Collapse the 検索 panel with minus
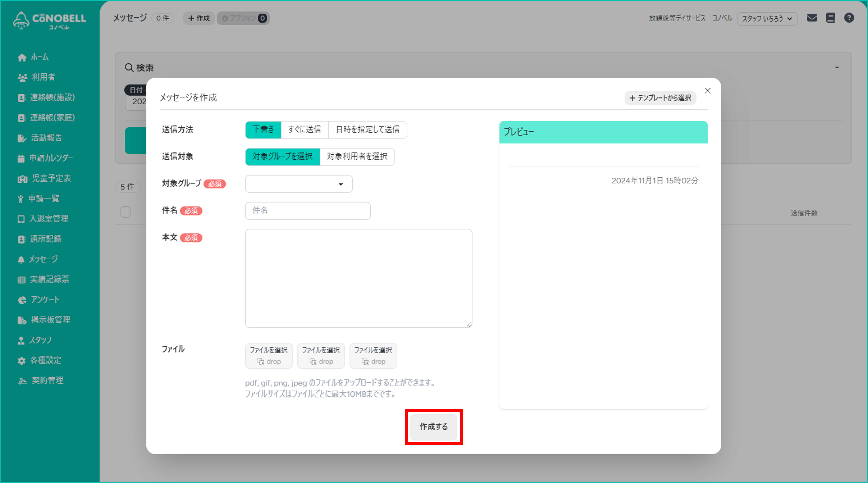Viewport: 868px width, 483px height. 837,67
